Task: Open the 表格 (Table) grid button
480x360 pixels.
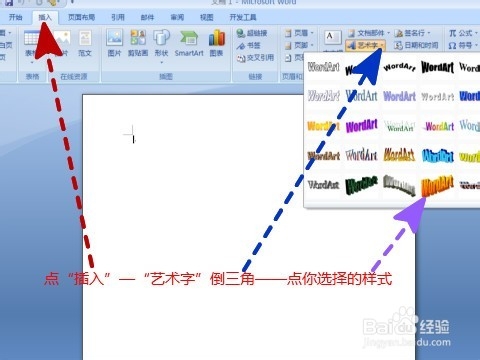Action: (32, 45)
